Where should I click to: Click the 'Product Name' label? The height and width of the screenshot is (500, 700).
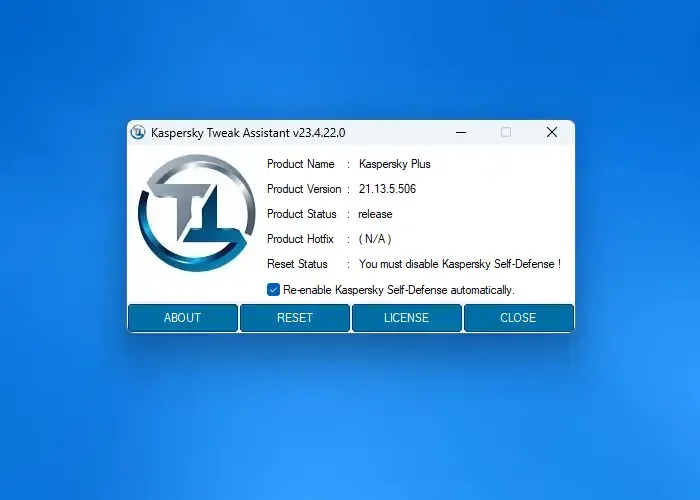[x=300, y=164]
